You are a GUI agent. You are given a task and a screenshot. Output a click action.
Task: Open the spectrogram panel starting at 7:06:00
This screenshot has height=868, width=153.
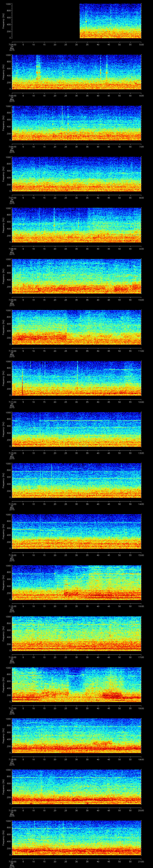(77, 123)
